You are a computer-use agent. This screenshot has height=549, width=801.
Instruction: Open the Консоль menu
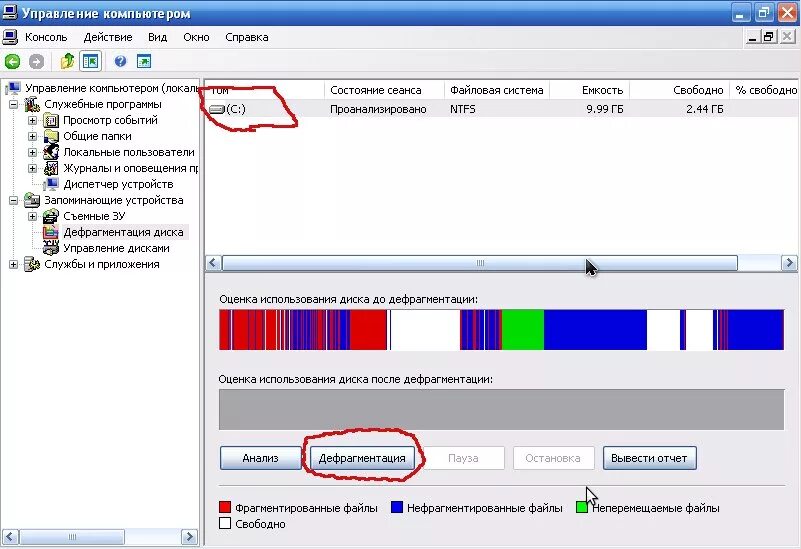(x=46, y=37)
